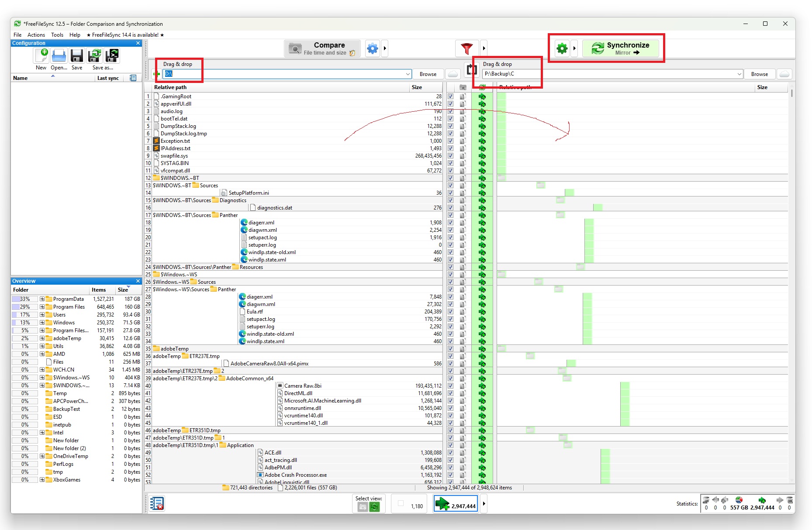Create a new configuration
Viewport: 812px width, 530px height.
click(x=41, y=56)
